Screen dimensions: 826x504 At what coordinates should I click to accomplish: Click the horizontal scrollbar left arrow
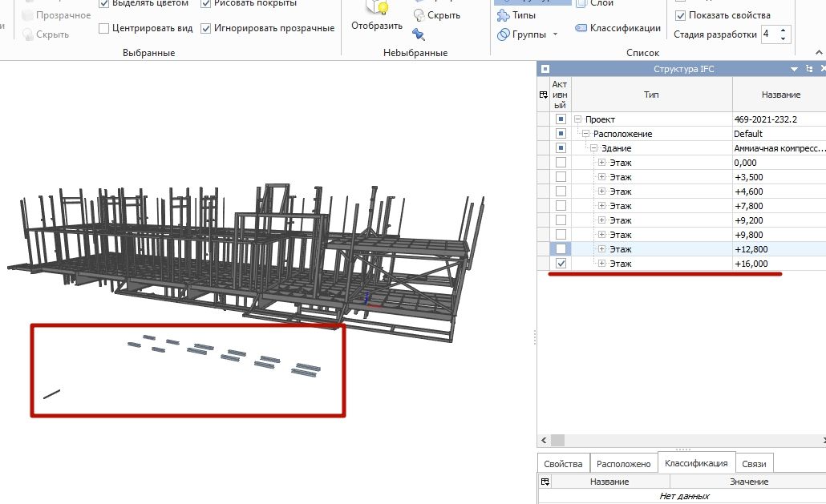(x=544, y=440)
